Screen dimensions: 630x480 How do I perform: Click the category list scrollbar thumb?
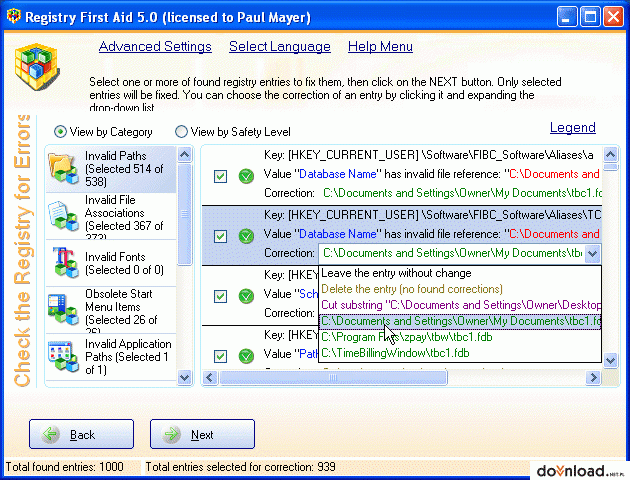coord(184,214)
